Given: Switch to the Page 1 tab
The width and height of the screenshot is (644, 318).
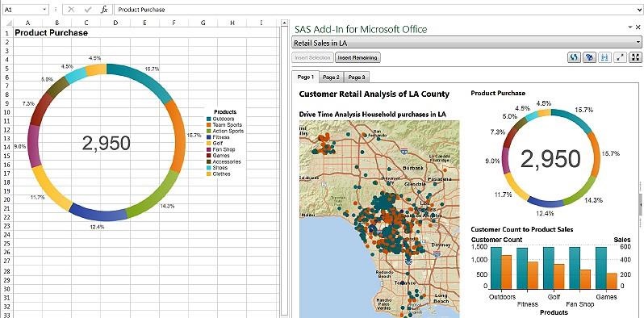Looking at the screenshot, I should click(306, 77).
